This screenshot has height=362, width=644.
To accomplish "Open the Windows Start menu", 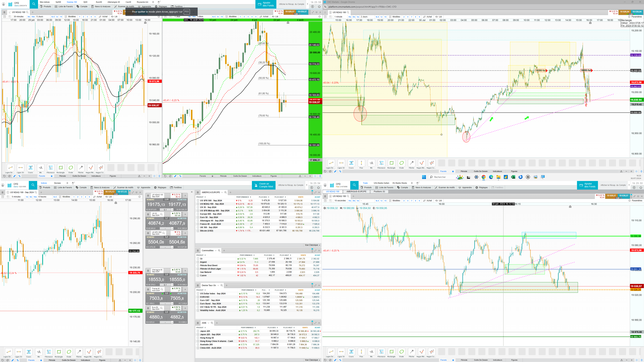I will tap(424, 177).
